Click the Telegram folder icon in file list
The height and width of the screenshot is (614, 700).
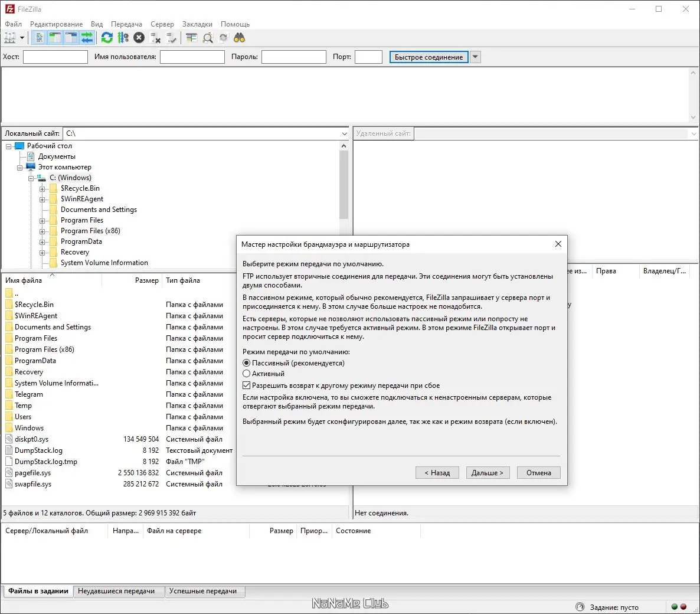click(9, 394)
